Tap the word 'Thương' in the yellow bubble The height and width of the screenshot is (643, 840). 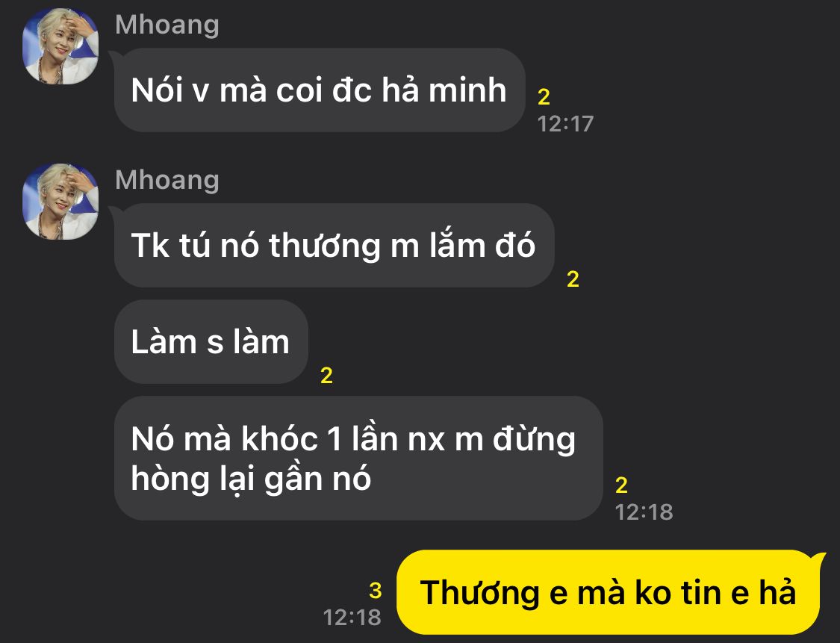click(479, 593)
